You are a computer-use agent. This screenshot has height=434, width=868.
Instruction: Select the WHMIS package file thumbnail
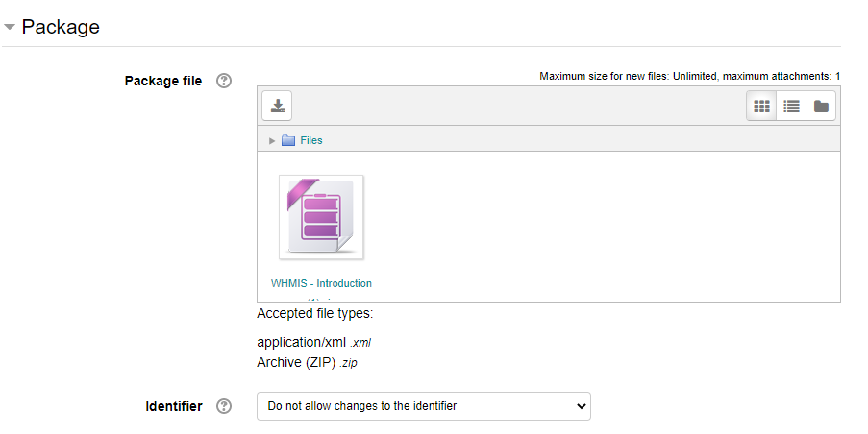[321, 217]
